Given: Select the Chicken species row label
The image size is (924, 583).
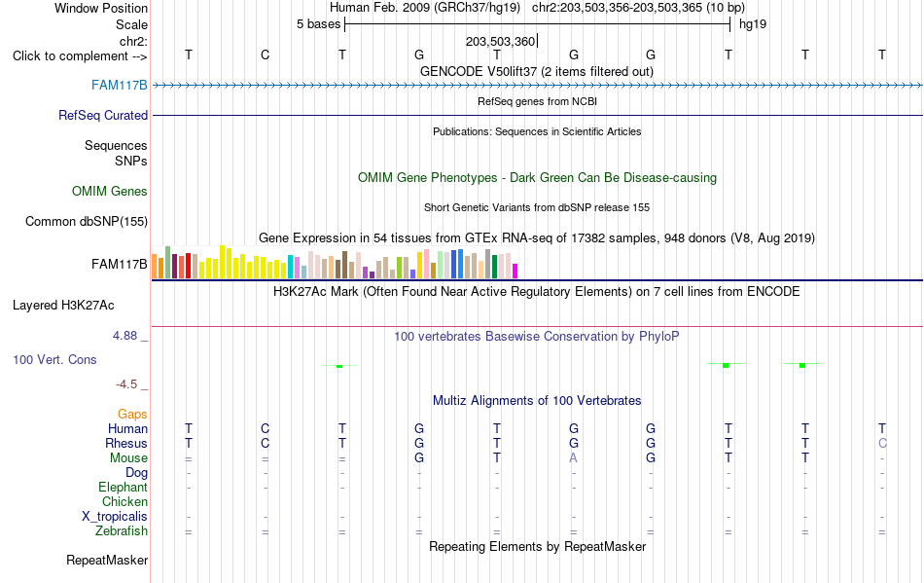Looking at the screenshot, I should pos(124,501).
